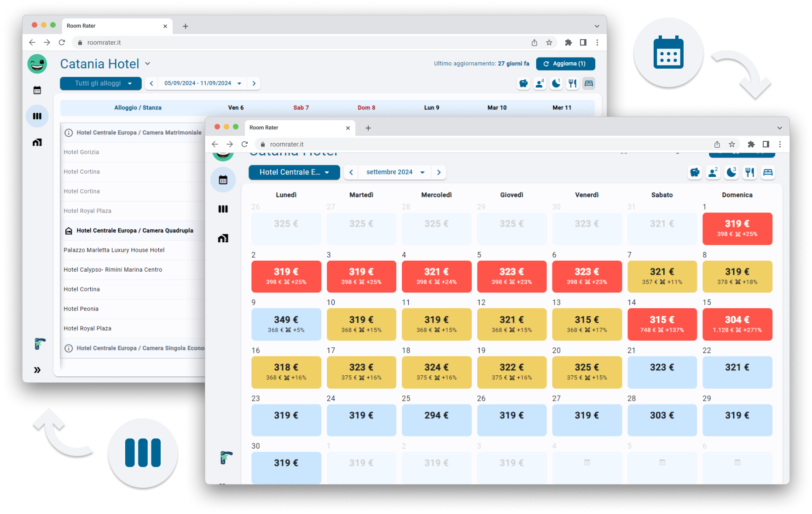Toggle piggy bank filter in front window
The image size is (812, 514).
click(x=695, y=172)
